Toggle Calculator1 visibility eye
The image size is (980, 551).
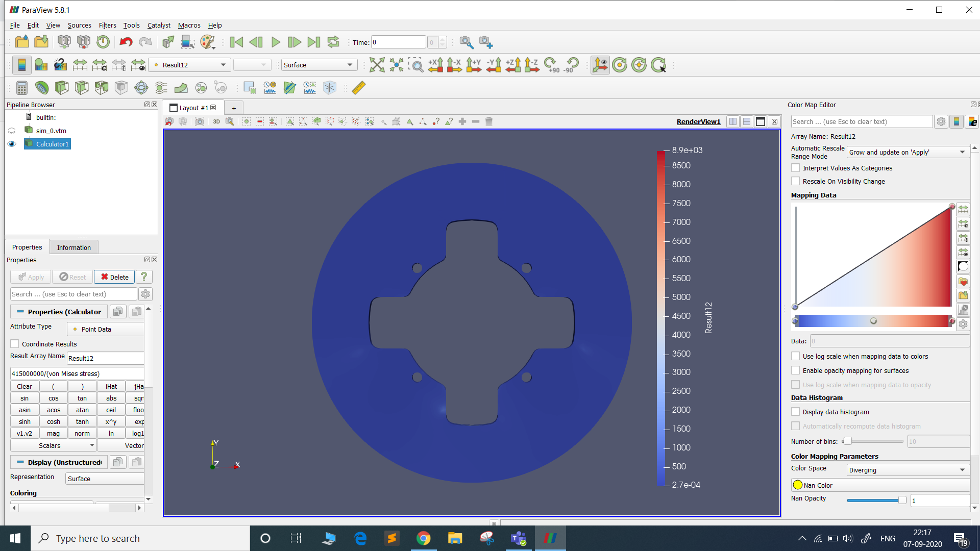pos(12,144)
